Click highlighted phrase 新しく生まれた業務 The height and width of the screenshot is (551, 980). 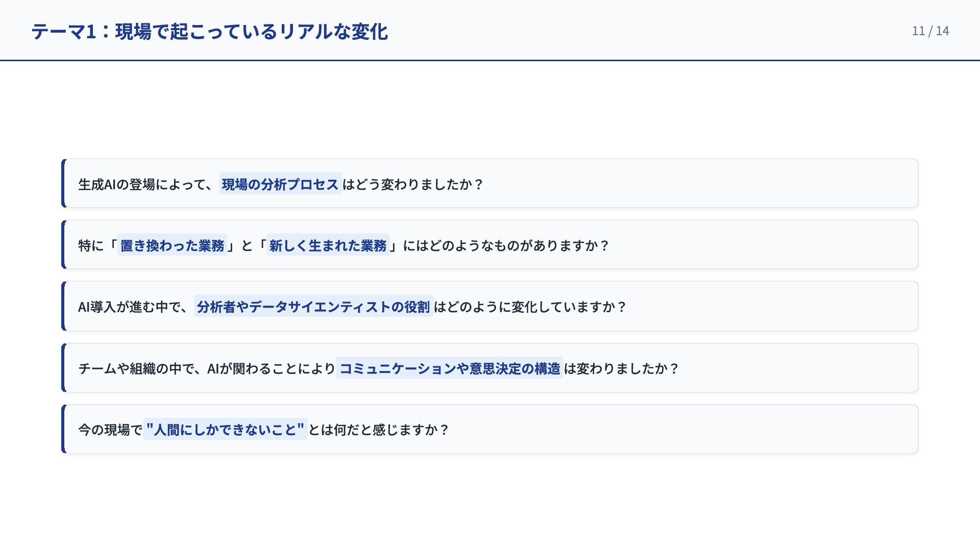tap(328, 245)
